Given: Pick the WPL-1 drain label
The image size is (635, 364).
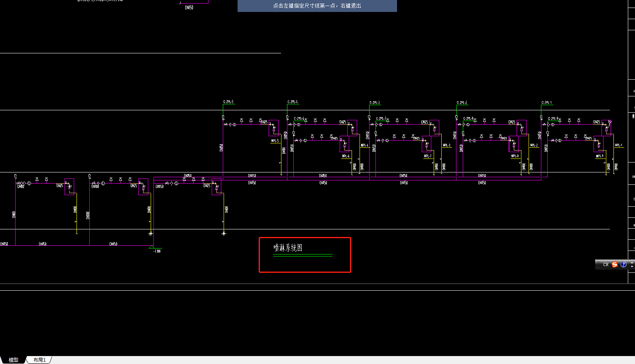Looking at the screenshot, I should click(x=619, y=145).
